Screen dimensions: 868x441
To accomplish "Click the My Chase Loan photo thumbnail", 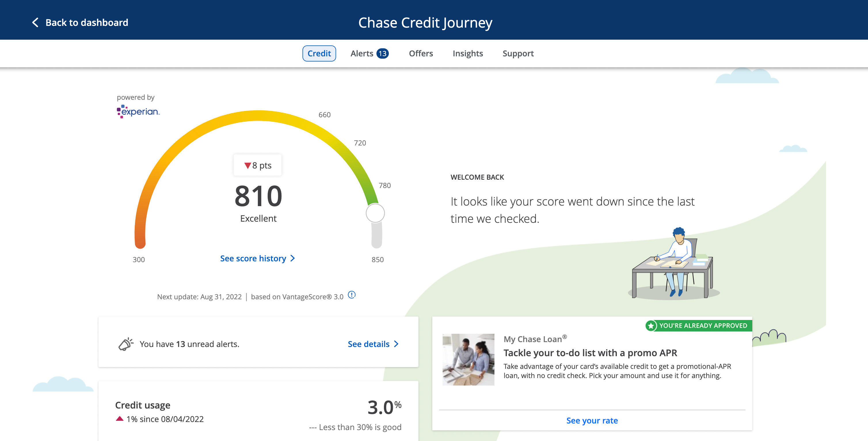I will [x=468, y=359].
